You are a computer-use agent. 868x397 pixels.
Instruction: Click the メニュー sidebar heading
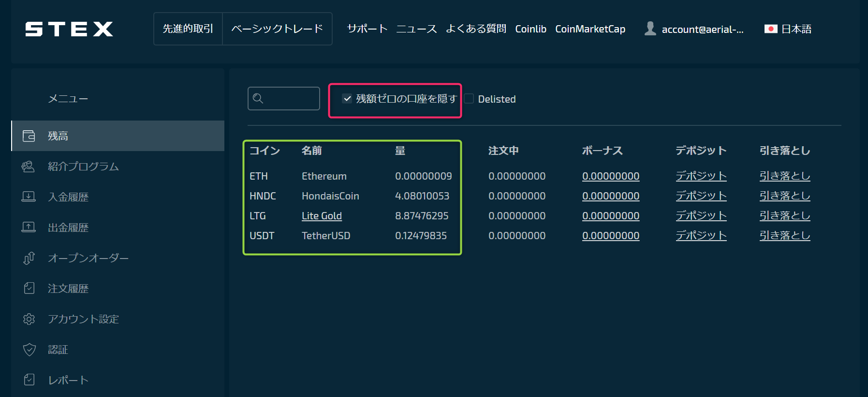click(x=68, y=99)
